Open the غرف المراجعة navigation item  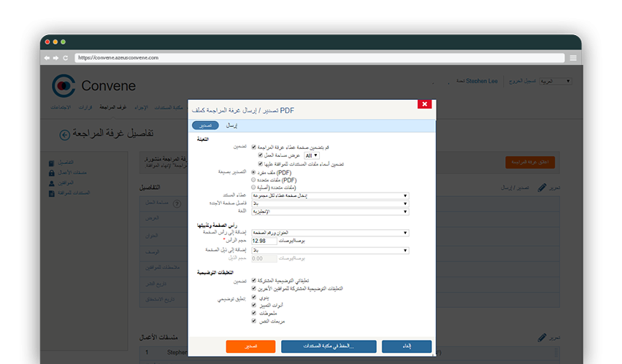[x=112, y=107]
